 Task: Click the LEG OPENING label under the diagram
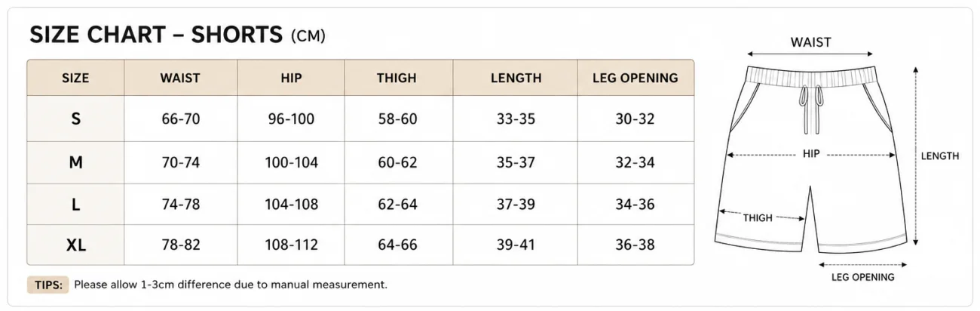coord(862,277)
